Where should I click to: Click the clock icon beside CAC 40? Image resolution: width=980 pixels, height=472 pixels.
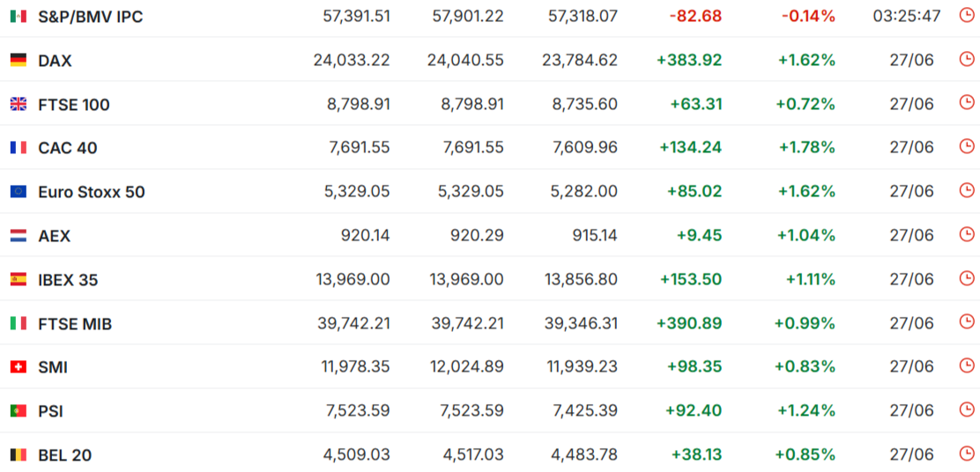click(966, 146)
